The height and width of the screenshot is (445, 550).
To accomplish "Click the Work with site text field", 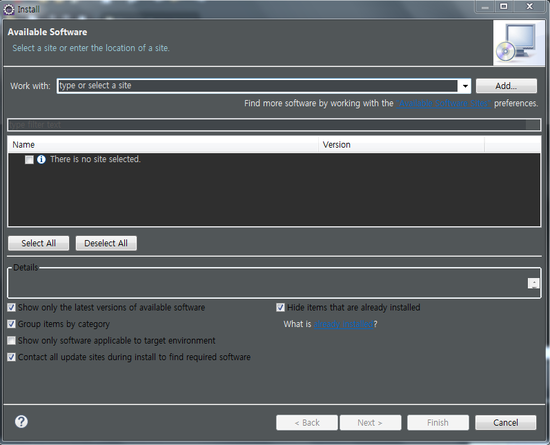I will [x=257, y=86].
